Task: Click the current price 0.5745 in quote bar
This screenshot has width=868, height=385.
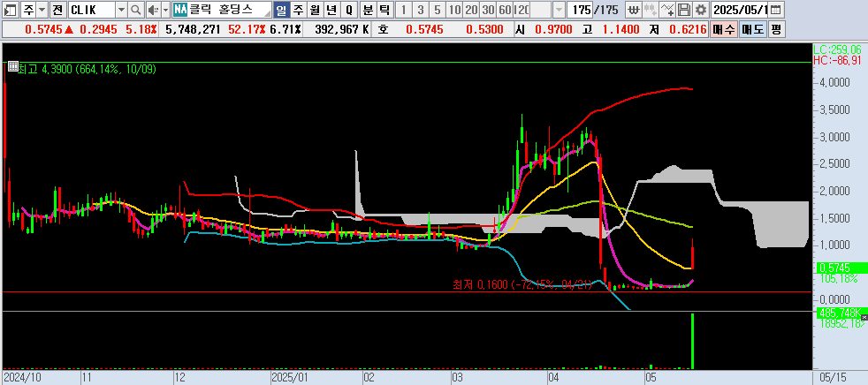Action: tap(43, 29)
